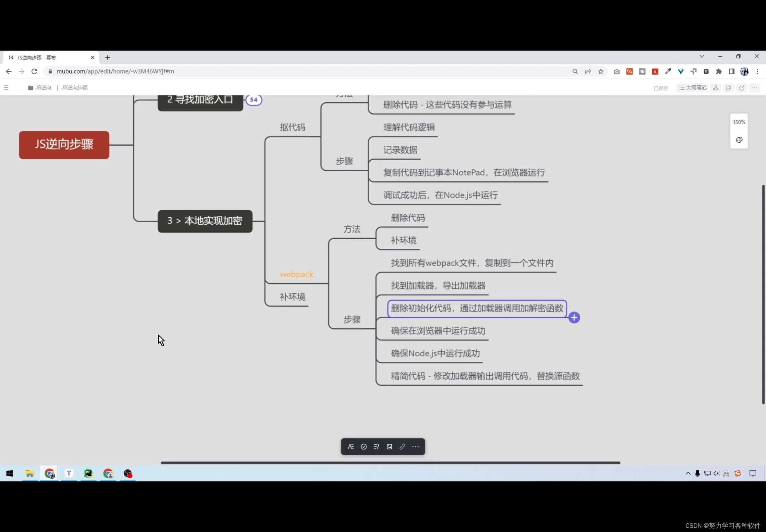Click the list format icon in toolbar
This screenshot has height=532, width=766.
click(x=377, y=447)
